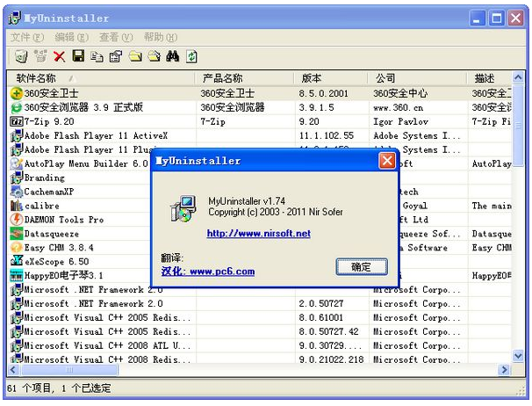
Task: Click version cell 11.1.102.55
Action: pyautogui.click(x=327, y=135)
